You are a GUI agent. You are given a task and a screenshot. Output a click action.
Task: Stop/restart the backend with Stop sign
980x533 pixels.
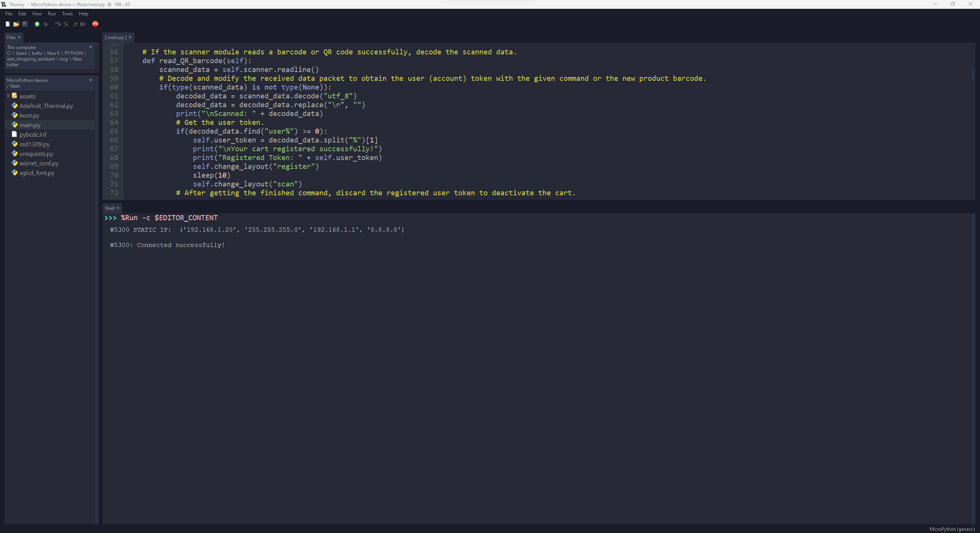[95, 24]
